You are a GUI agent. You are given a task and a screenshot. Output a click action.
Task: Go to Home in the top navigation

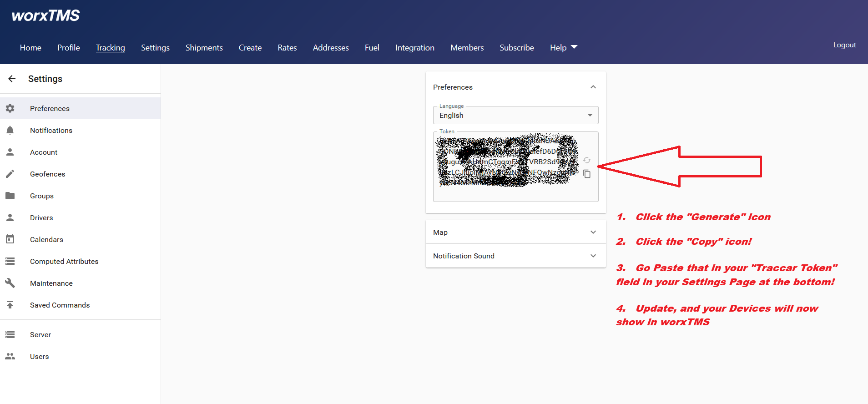(30, 47)
